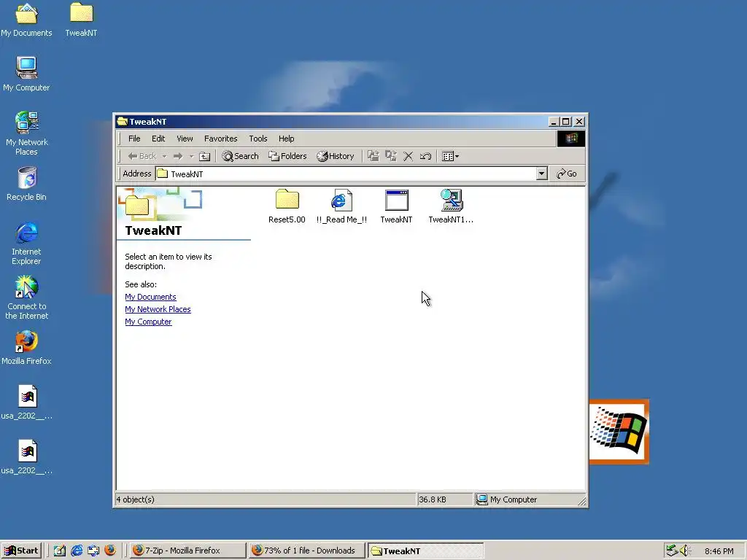
Task: Click the TweakNT taskbar button
Action: pos(425,551)
